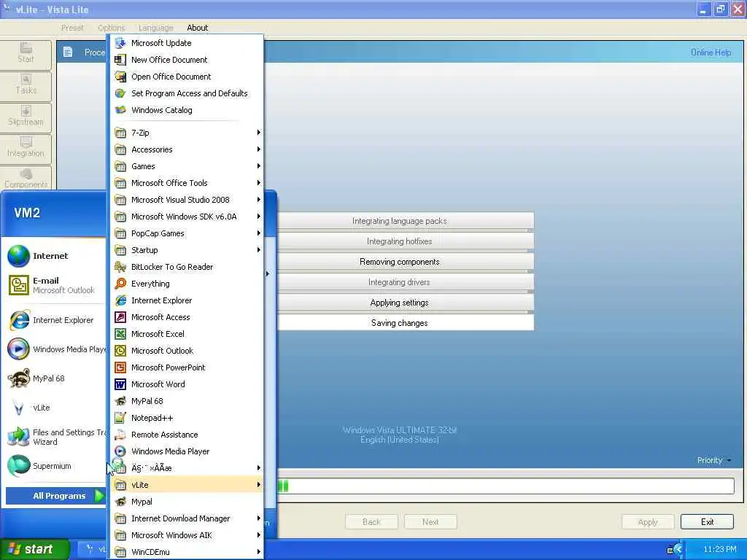
Task: Open the Open Office Document shortcut
Action: [x=186, y=77]
